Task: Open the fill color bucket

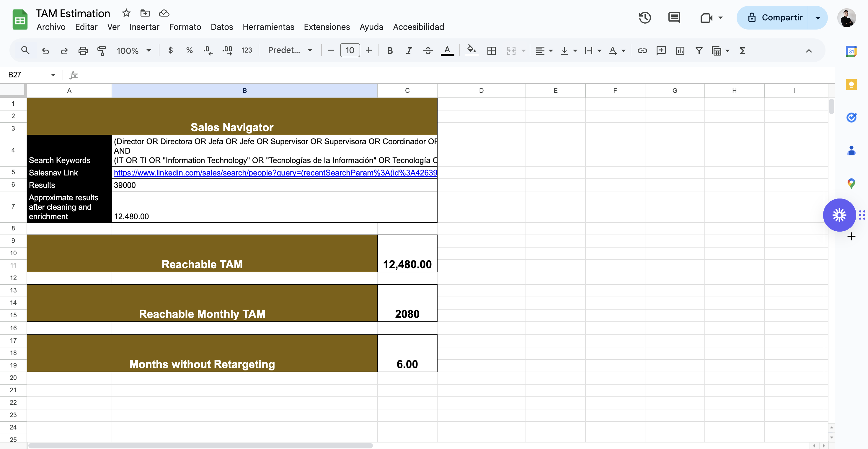Action: [471, 51]
